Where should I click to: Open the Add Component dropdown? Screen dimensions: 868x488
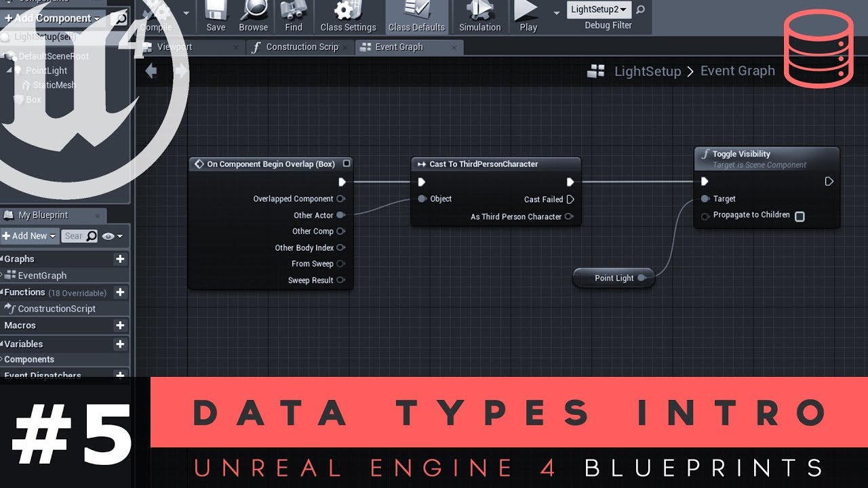click(54, 18)
